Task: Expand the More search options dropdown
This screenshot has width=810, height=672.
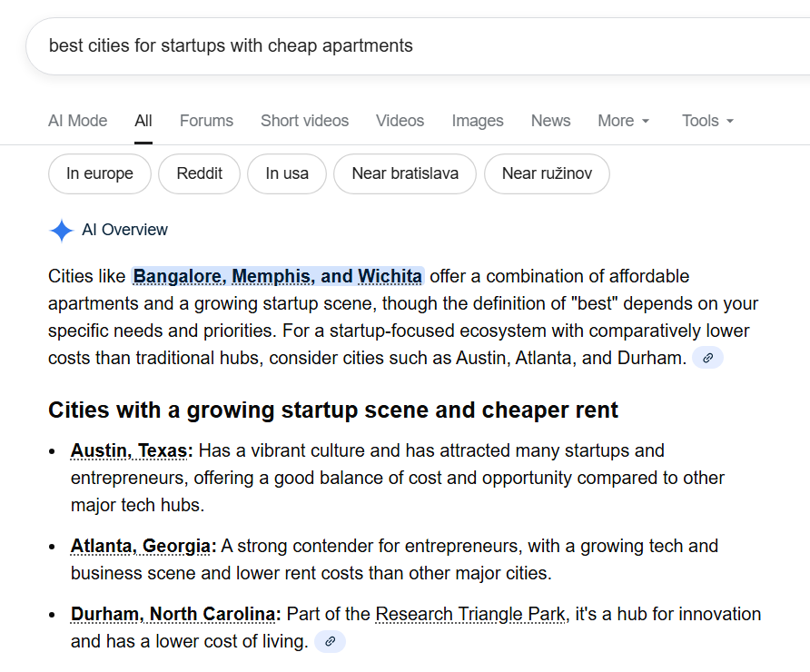Action: click(623, 120)
